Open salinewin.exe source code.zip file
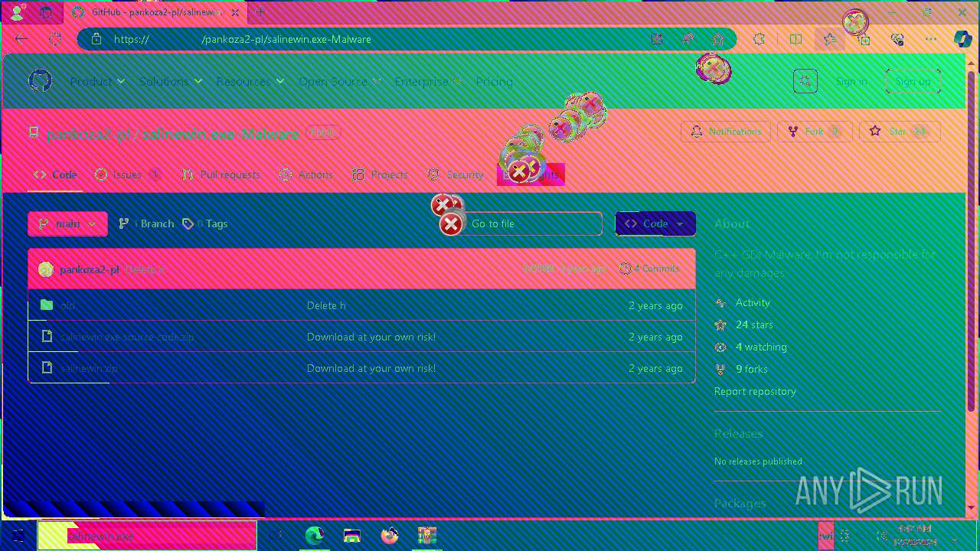Viewport: 980px width, 551px height. pyautogui.click(x=127, y=337)
